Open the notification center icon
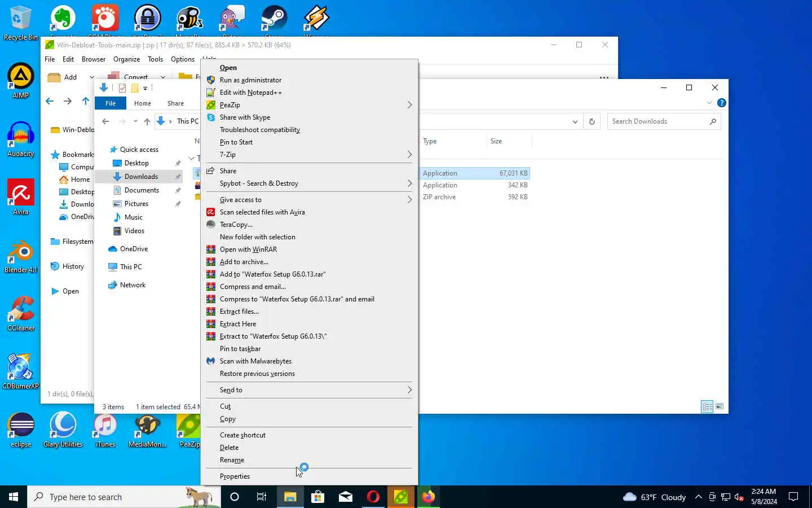This screenshot has width=812, height=508. (793, 497)
